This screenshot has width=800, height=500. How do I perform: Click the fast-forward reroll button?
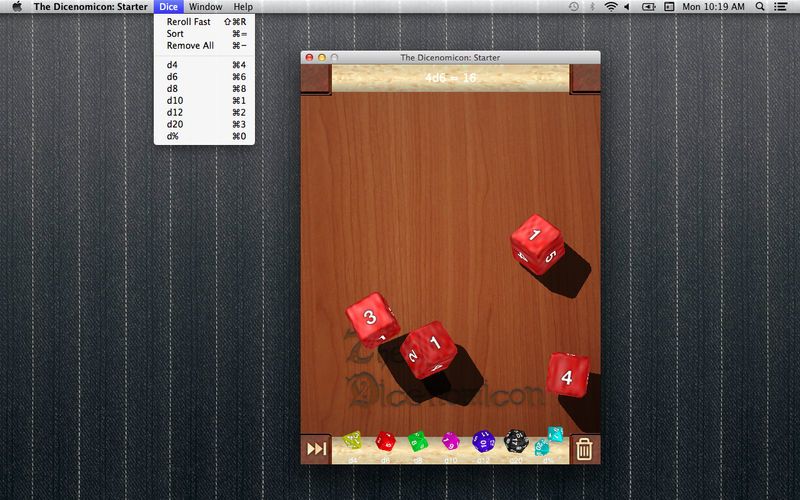pyautogui.click(x=316, y=449)
